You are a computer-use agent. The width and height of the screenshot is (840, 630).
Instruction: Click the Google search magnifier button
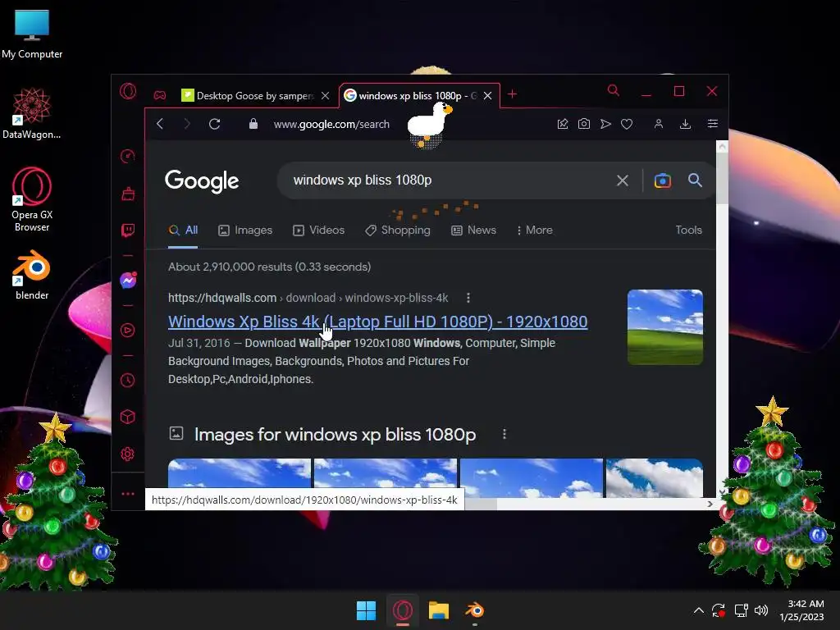point(695,180)
